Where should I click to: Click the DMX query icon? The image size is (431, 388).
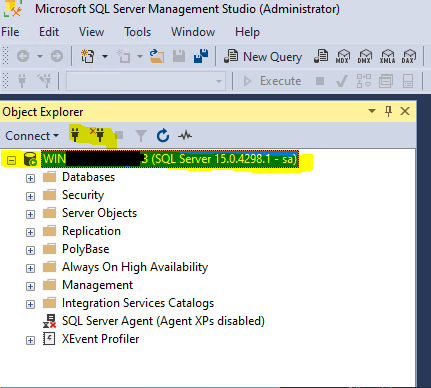[x=365, y=56]
